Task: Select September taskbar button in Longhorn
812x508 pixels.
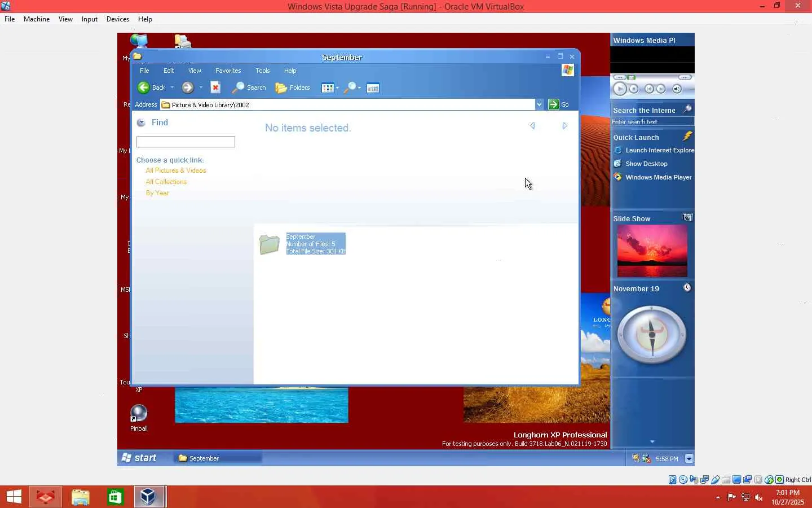Action: click(218, 458)
